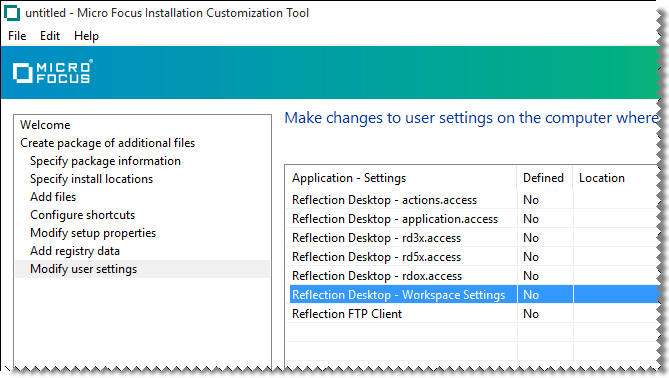The image size is (669, 378).
Task: Sort by Application - Settings column header
Action: tap(401, 178)
